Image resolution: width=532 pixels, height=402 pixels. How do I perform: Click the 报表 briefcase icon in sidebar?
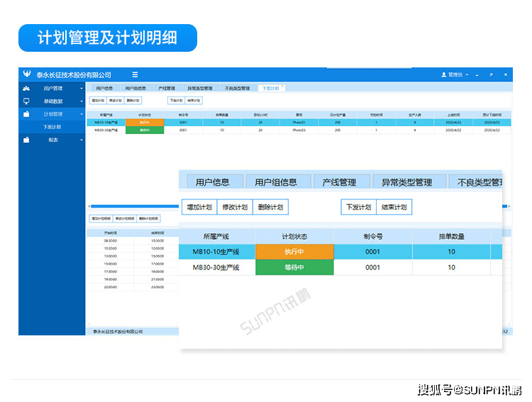click(x=26, y=140)
